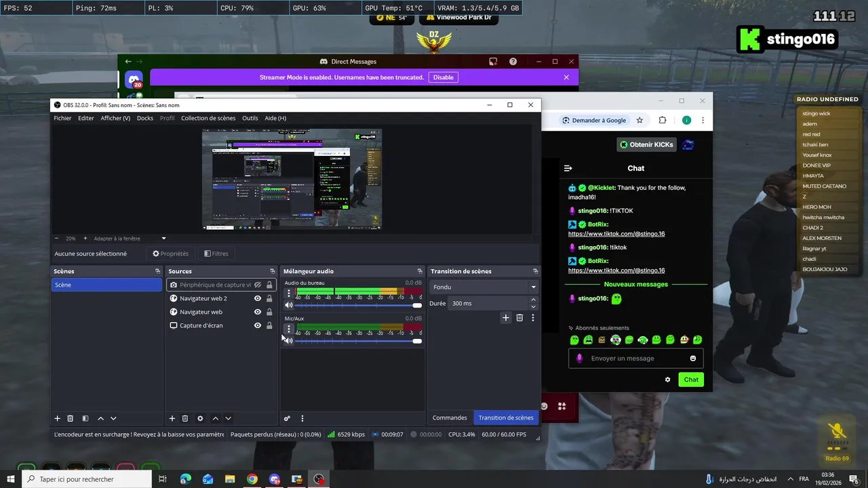The image size is (868, 488).
Task: Decrease Durée value with down arrow
Action: (x=533, y=306)
